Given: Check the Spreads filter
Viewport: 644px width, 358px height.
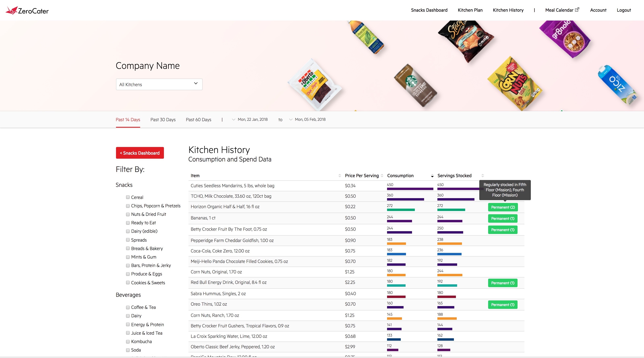Looking at the screenshot, I should click(128, 240).
